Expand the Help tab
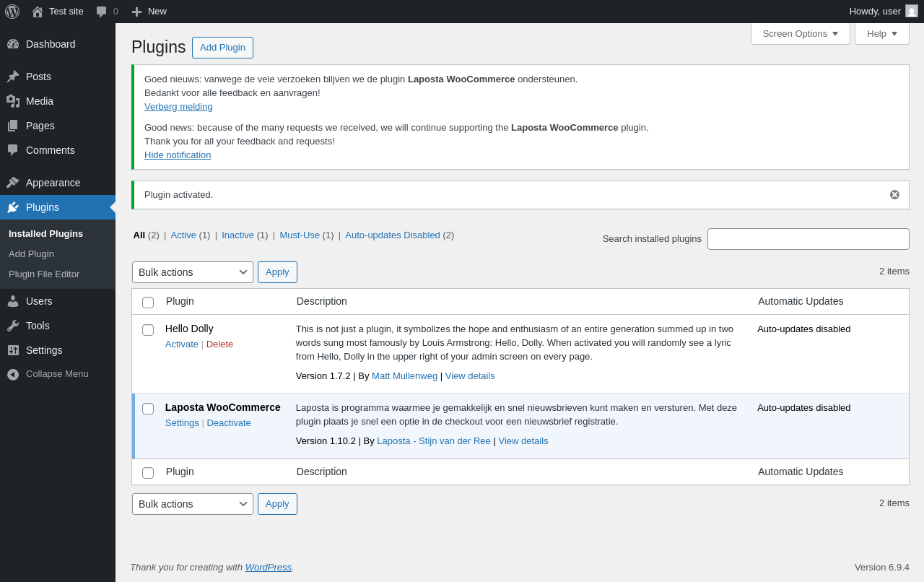The width and height of the screenshot is (924, 582). (881, 33)
